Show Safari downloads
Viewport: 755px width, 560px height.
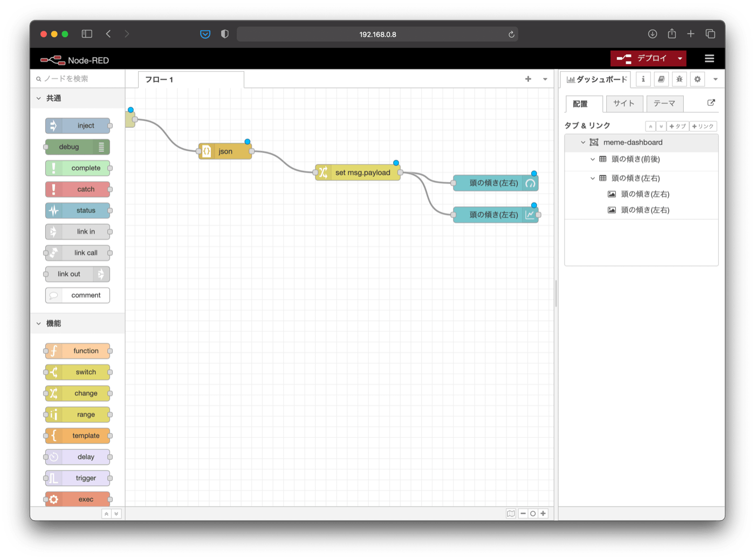[653, 34]
